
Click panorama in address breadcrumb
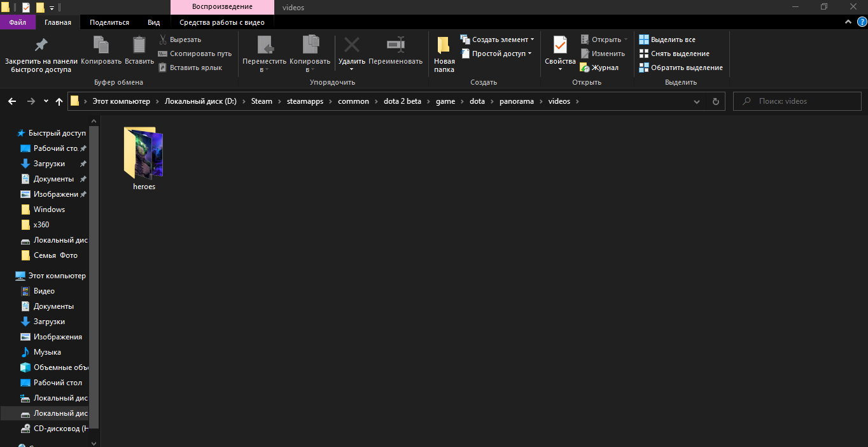516,101
